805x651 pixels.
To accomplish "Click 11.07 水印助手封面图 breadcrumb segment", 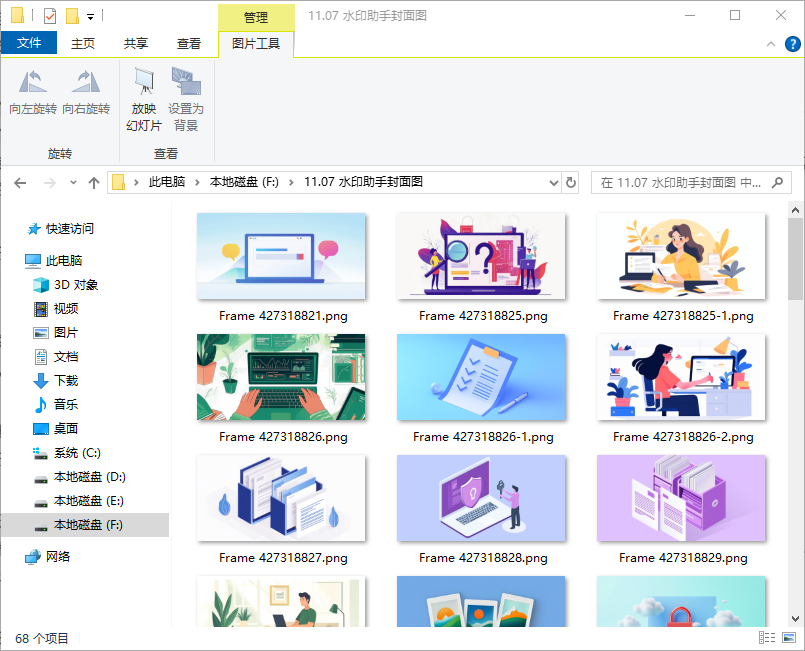I will (363, 182).
